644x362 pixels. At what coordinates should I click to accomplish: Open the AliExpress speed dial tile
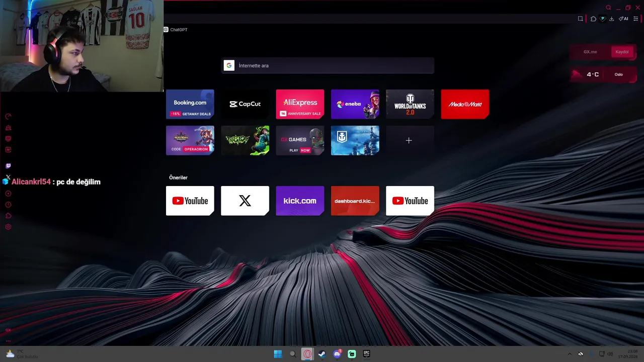click(300, 104)
